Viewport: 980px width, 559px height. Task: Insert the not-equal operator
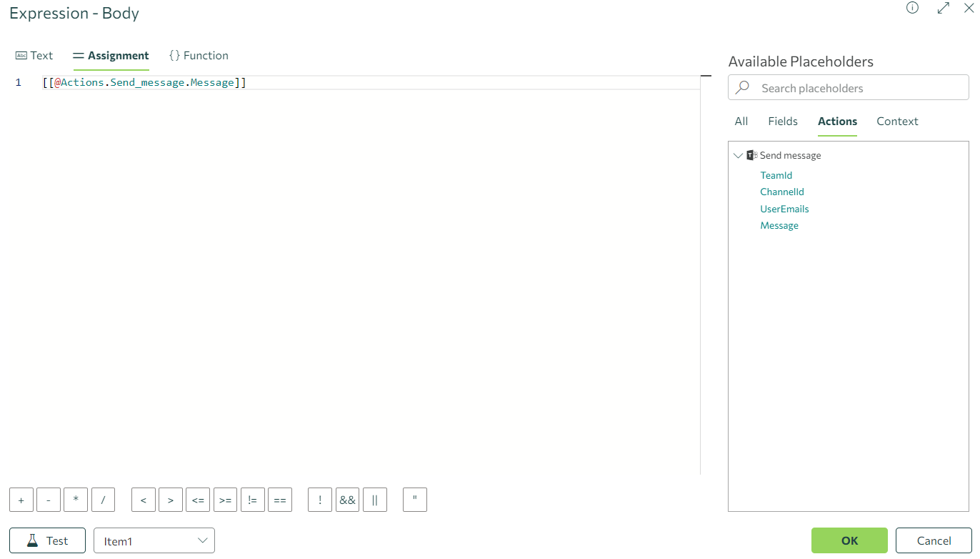pyautogui.click(x=253, y=500)
